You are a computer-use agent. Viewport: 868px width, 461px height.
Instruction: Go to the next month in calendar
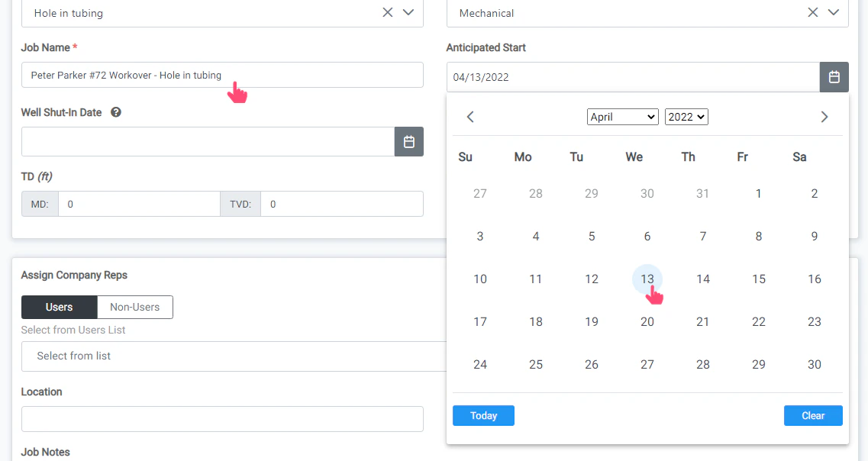coord(824,116)
